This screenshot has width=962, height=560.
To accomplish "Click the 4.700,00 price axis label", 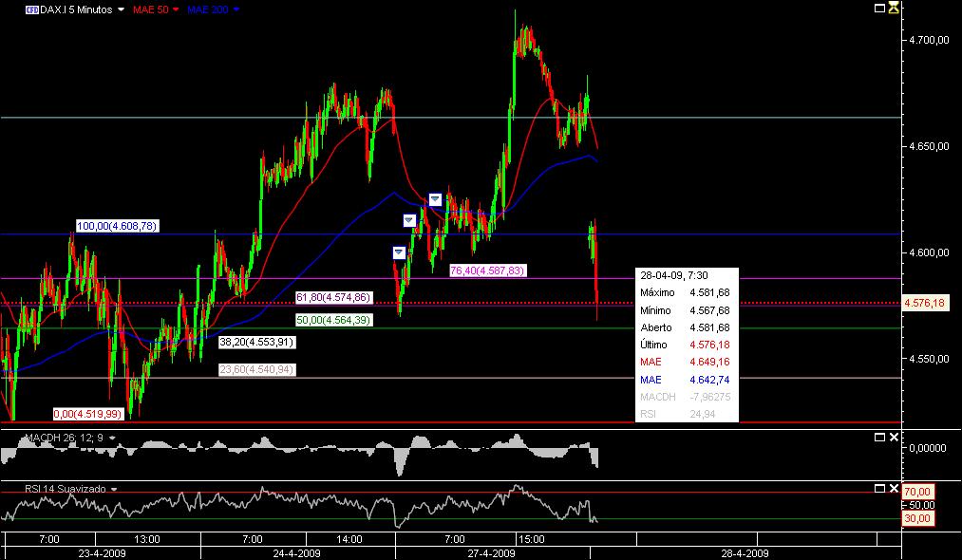I will 929,40.
